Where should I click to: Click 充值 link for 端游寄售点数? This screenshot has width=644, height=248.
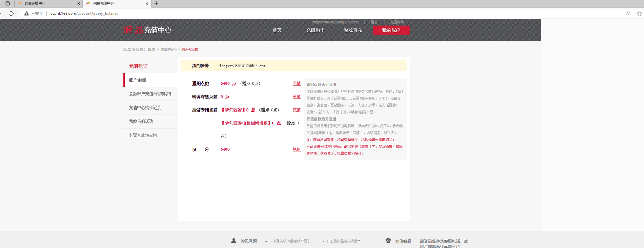(297, 97)
